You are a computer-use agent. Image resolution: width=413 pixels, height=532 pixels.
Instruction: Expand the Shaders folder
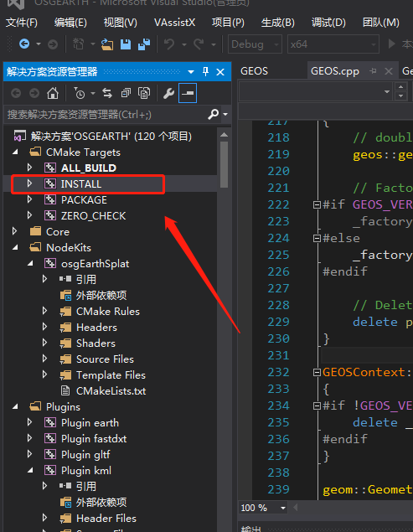[x=44, y=343]
